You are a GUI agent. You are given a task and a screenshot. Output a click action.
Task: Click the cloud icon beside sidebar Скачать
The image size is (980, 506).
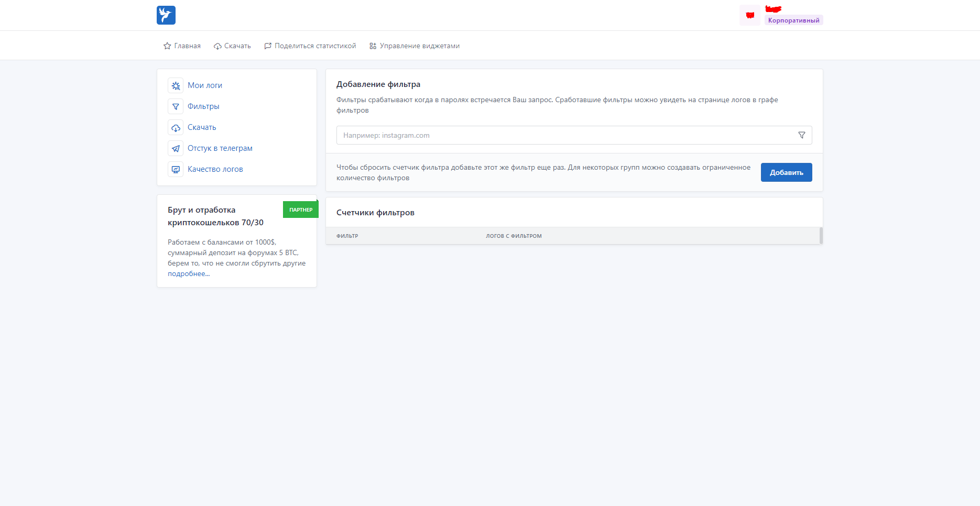click(176, 127)
